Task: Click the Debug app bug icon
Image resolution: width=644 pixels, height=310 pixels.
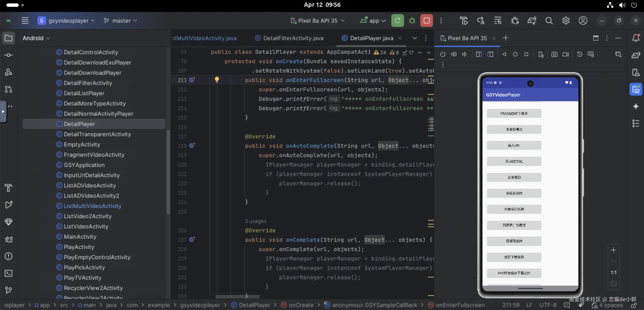Action: 412,20
